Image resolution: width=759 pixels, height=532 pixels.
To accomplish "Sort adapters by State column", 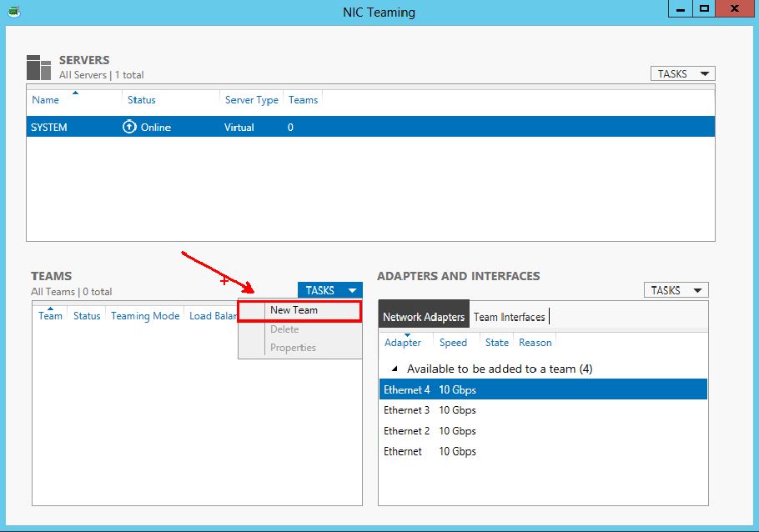I will tap(496, 343).
